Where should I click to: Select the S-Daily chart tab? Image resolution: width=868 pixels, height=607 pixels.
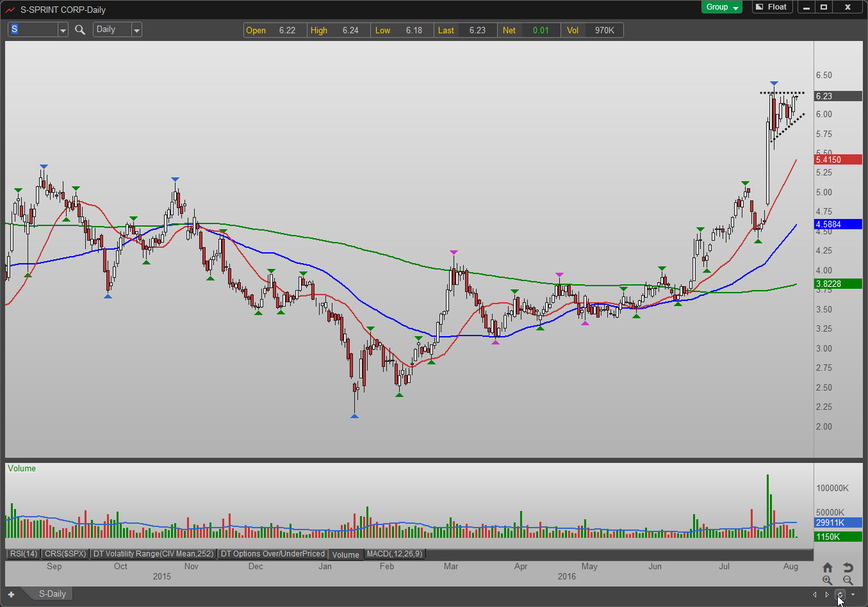(x=52, y=594)
